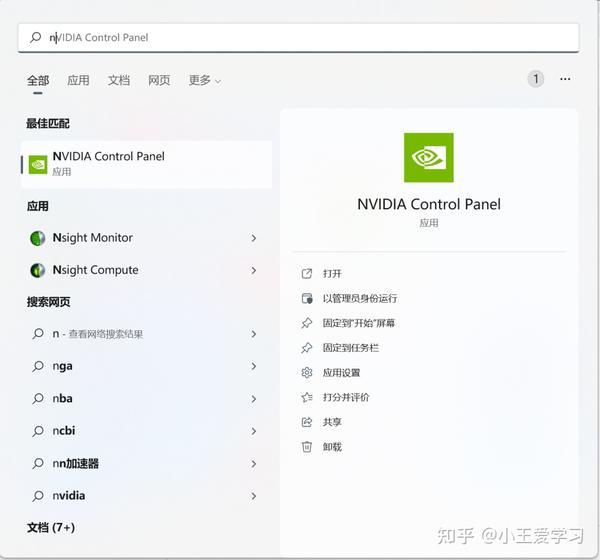Image resolution: width=600 pixels, height=560 pixels.
Task: Choose 固定到任务栏
Action: point(351,348)
